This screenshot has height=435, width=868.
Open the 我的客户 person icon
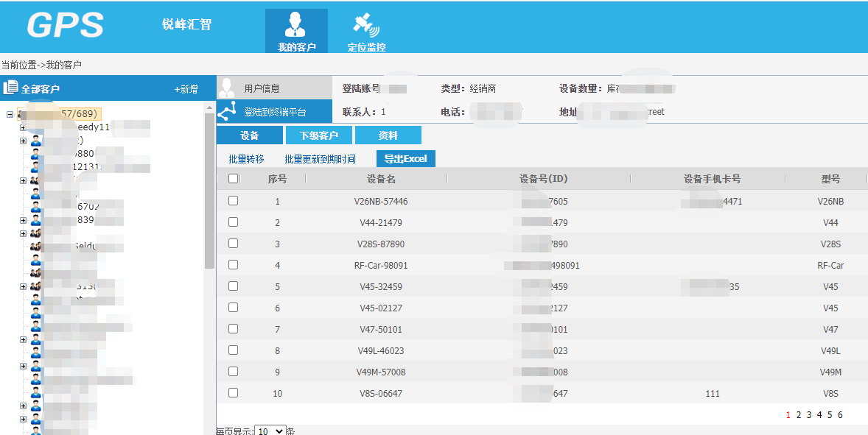pos(295,24)
